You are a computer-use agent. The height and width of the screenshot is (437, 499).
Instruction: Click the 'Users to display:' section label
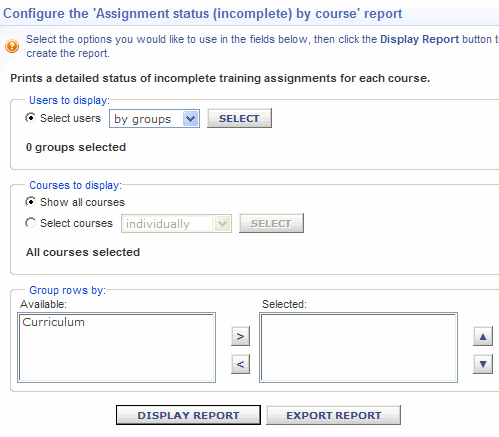coord(69,100)
